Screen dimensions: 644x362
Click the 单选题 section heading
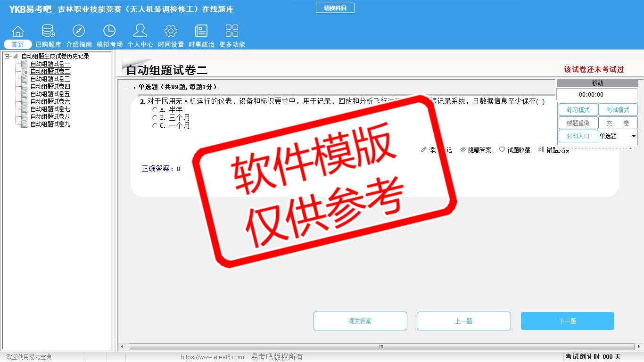point(171,87)
